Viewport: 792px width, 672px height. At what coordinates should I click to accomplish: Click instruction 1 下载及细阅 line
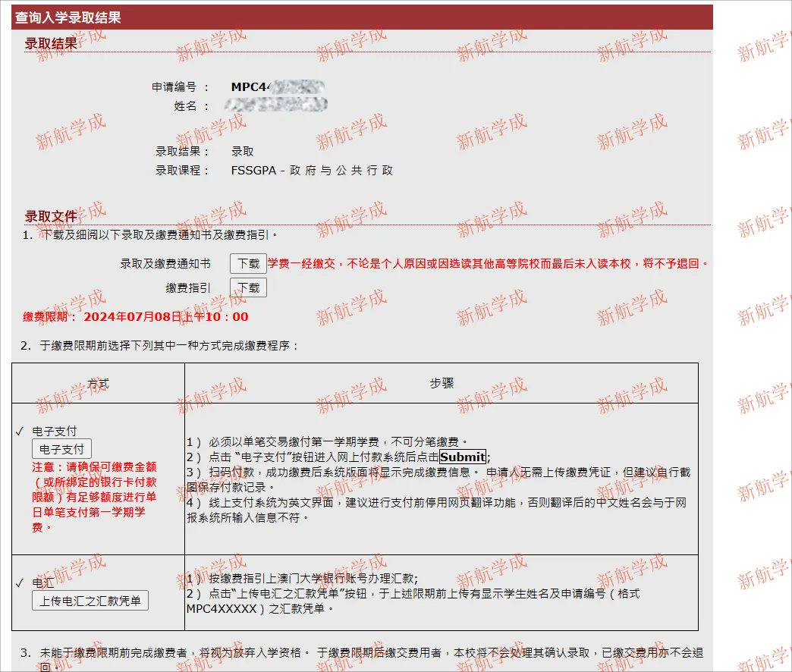(150, 235)
